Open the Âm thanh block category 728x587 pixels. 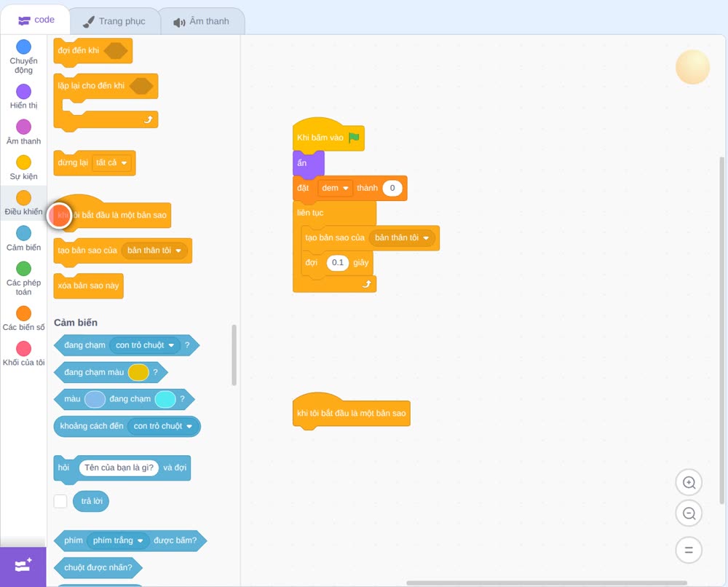pos(24,132)
